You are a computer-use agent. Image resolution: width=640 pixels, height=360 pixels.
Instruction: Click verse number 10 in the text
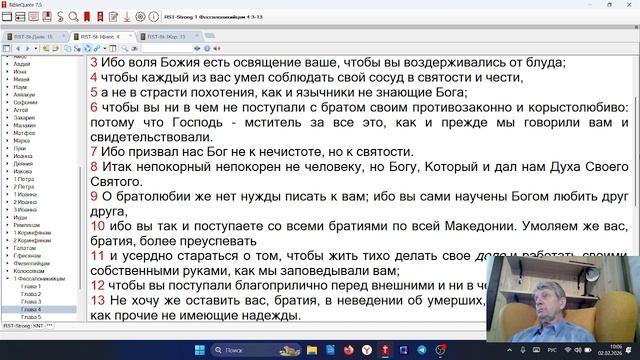[x=98, y=226]
